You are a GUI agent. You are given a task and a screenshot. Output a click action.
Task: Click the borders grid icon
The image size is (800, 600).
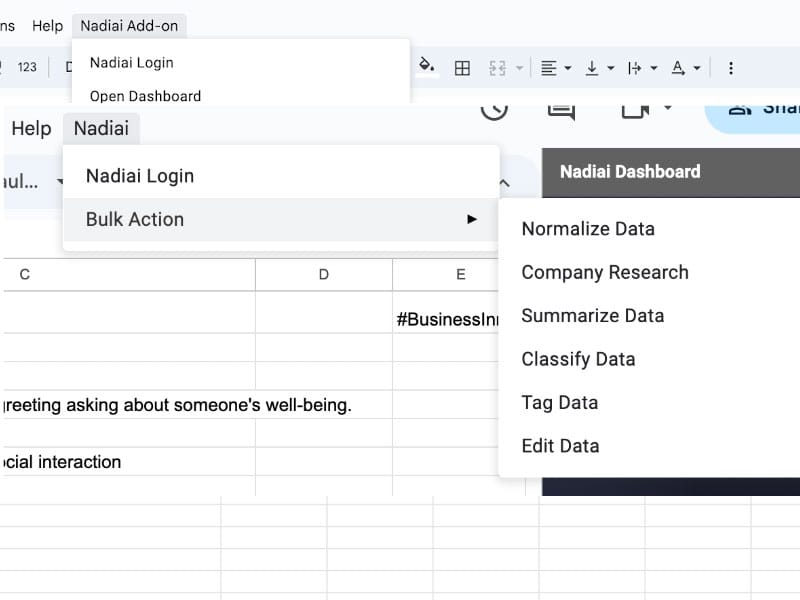coord(462,68)
